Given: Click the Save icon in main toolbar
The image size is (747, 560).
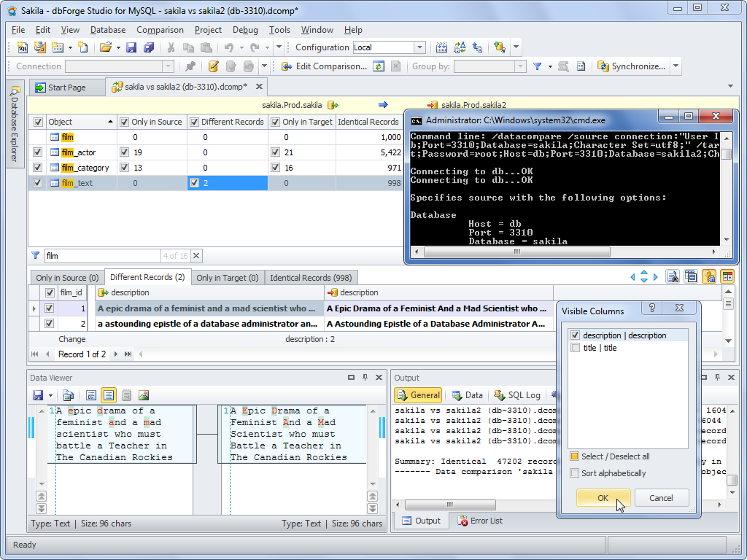Looking at the screenshot, I should (131, 47).
